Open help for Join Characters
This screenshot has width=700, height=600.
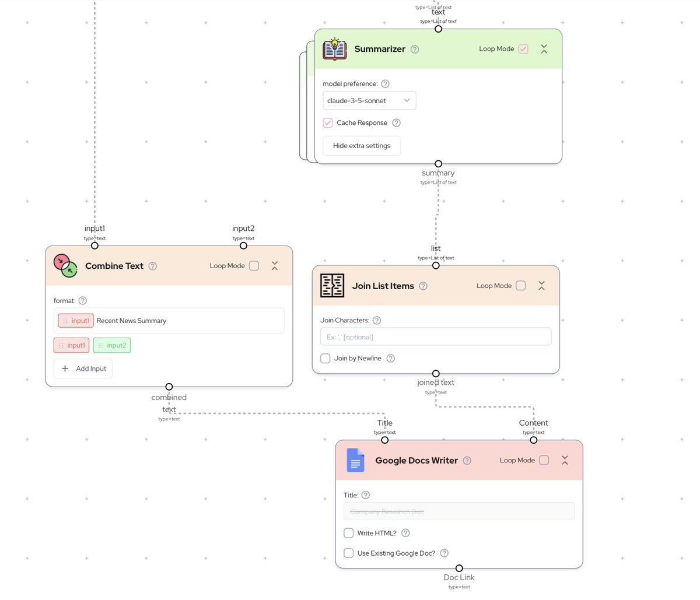[377, 320]
